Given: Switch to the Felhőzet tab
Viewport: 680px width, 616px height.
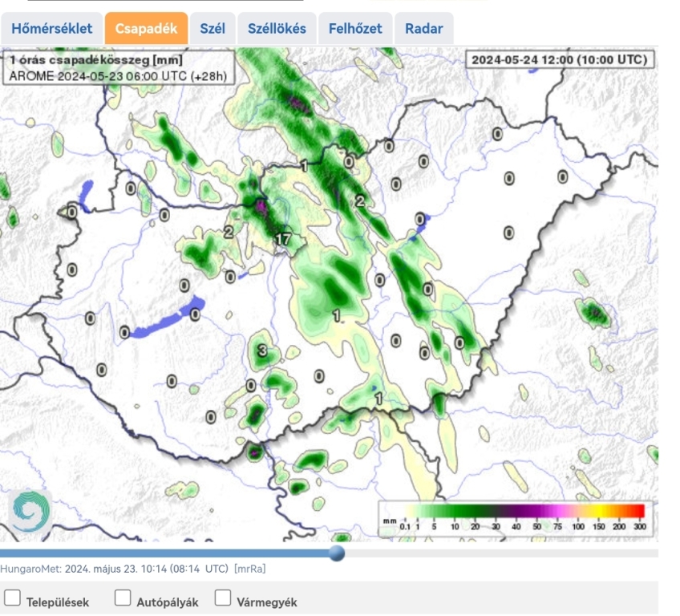Looking at the screenshot, I should coord(355,29).
